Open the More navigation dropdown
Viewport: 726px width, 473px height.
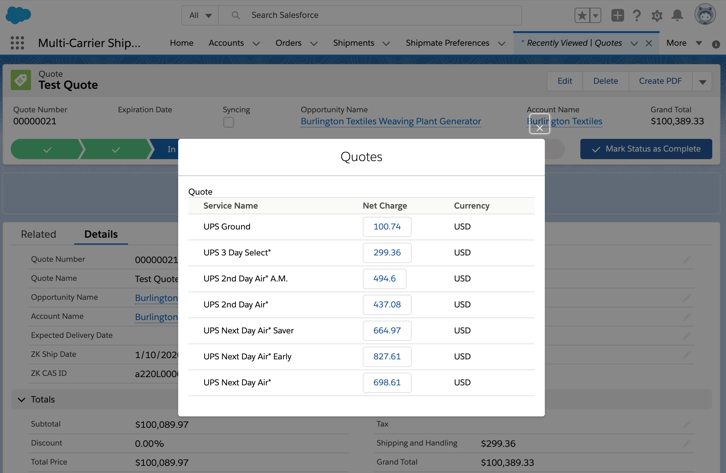pyautogui.click(x=684, y=43)
